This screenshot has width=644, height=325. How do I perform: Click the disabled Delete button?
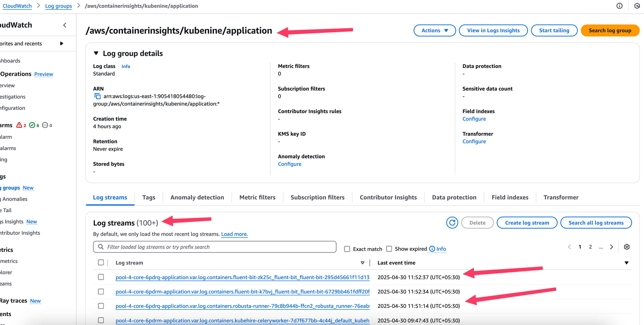point(477,223)
